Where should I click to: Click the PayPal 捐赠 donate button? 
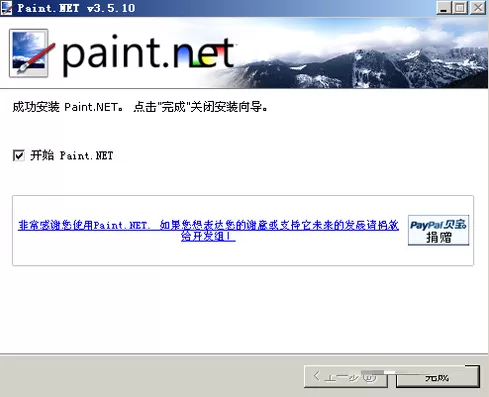438,230
